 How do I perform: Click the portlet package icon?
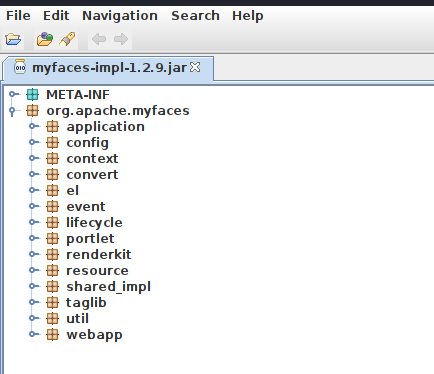pyautogui.click(x=52, y=239)
